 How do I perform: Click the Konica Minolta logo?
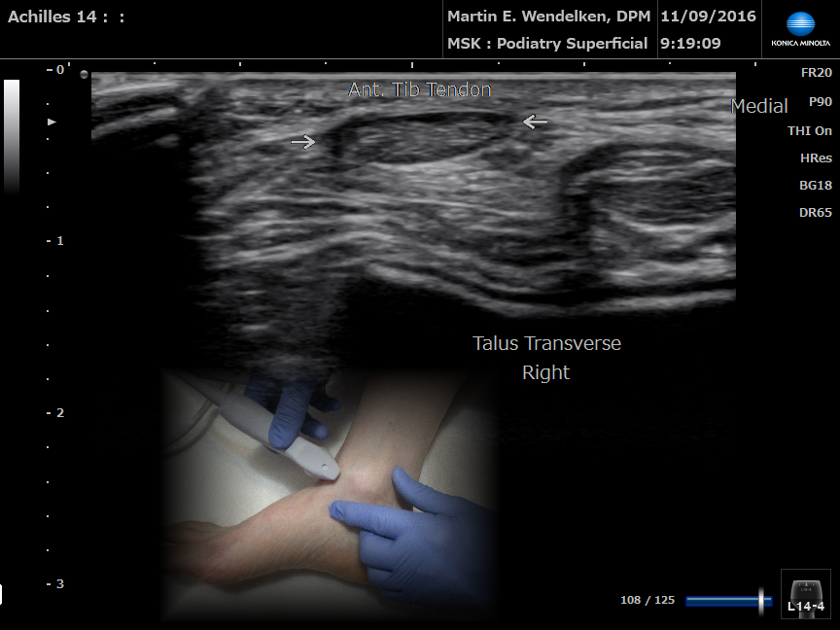pos(800,29)
